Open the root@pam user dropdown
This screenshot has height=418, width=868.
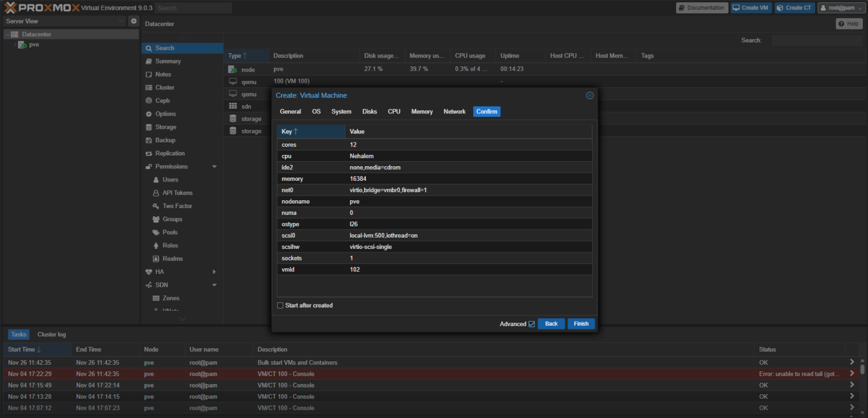click(x=840, y=8)
